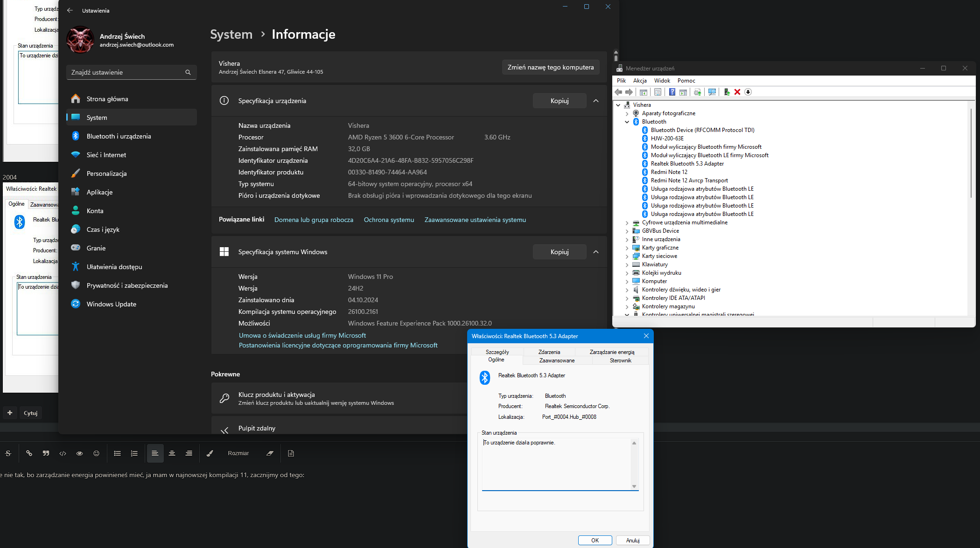Viewport: 980px width, 548px height.
Task: Click the back arrow in Device Manager toolbar
Action: [x=618, y=92]
